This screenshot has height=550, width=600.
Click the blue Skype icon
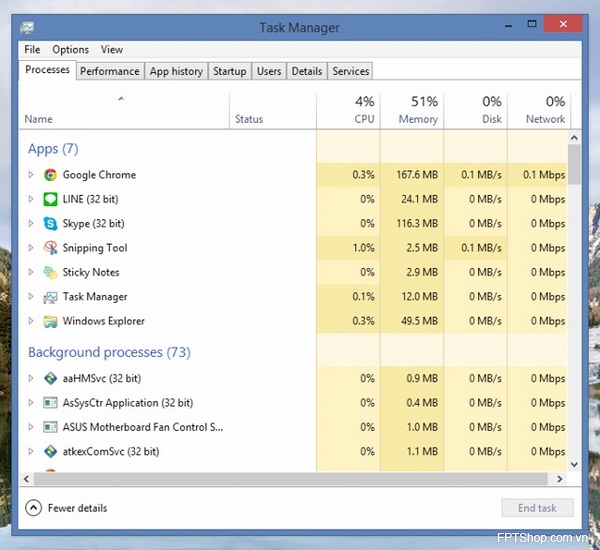pos(50,224)
